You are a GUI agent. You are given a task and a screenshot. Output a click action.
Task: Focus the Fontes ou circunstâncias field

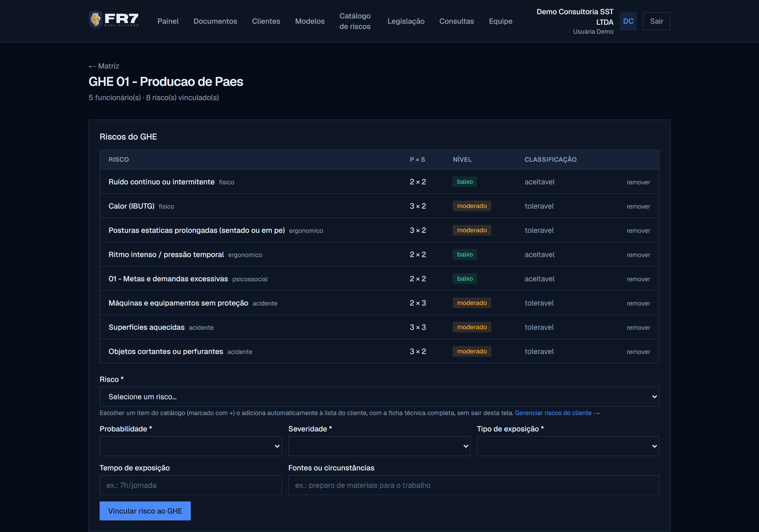click(473, 485)
